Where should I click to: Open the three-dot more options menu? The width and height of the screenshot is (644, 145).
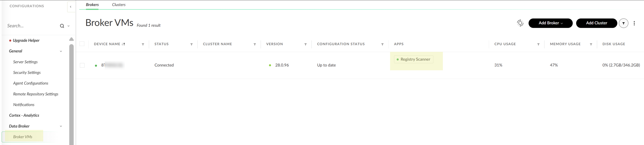pyautogui.click(x=634, y=23)
